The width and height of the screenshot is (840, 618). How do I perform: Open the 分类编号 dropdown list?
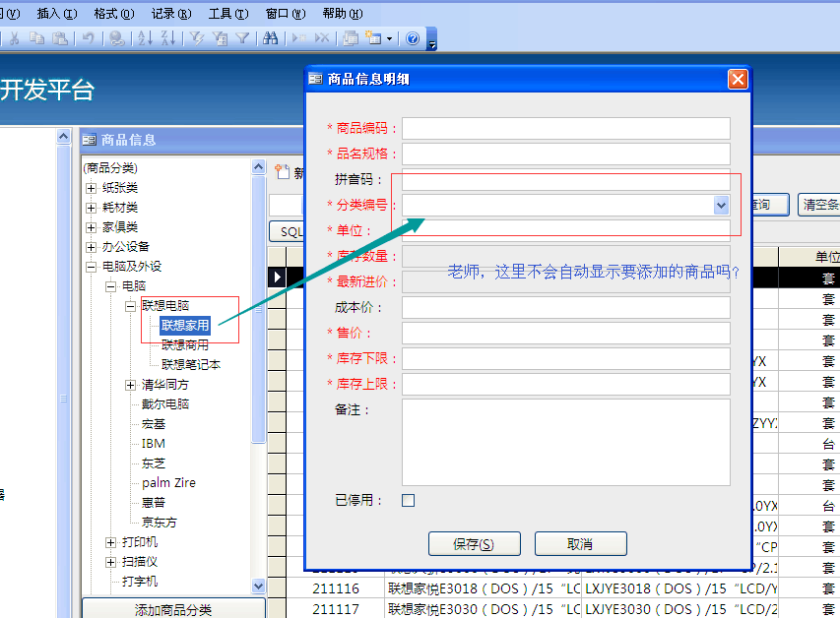pyautogui.click(x=719, y=205)
